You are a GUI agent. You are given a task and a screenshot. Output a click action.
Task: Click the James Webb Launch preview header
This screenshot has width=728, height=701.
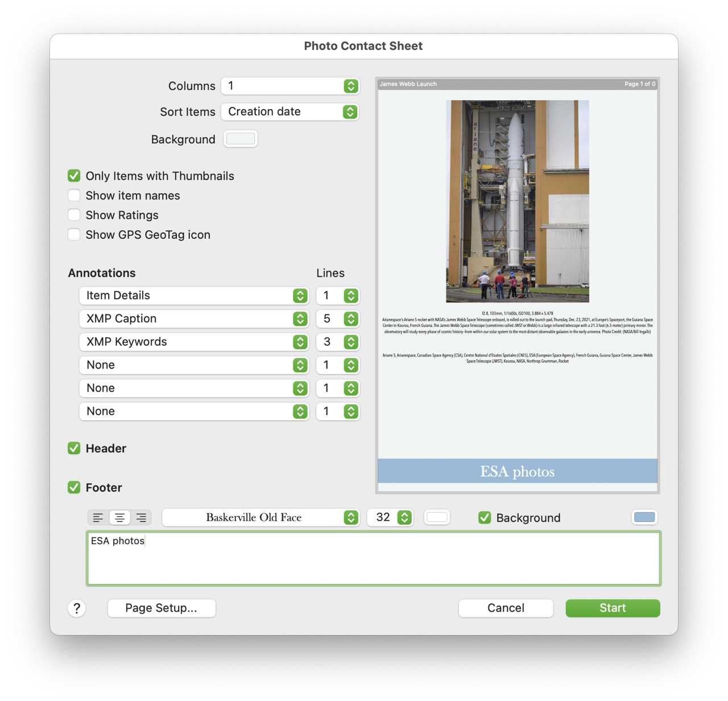(408, 84)
